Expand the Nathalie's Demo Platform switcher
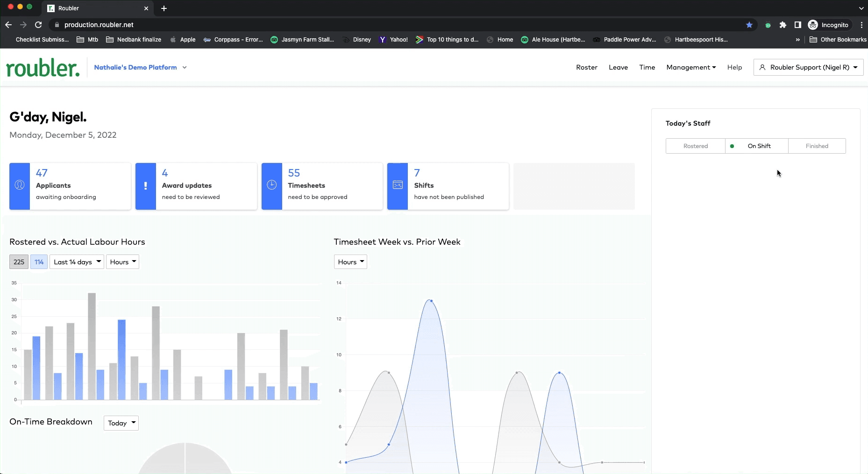 click(x=140, y=67)
